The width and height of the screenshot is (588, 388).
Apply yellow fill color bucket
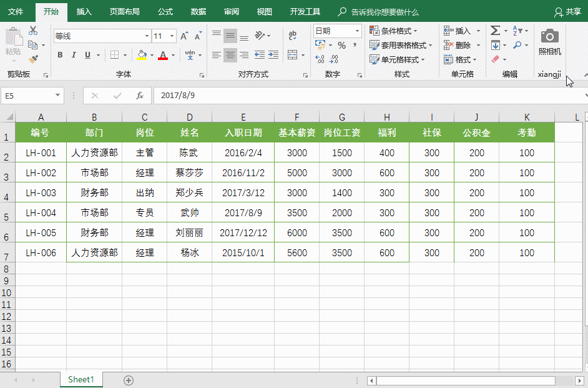click(142, 55)
